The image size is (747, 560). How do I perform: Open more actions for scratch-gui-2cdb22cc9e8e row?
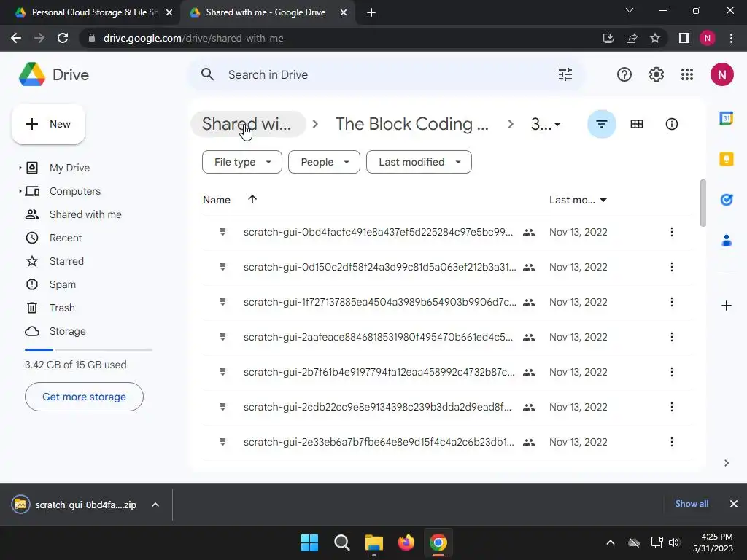671,407
